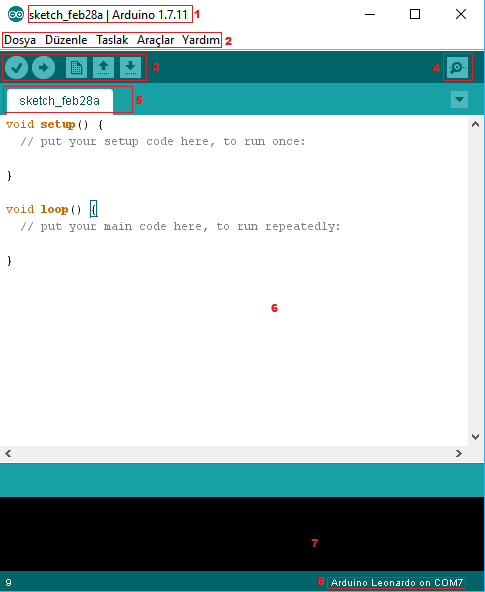The height and width of the screenshot is (592, 485).
Task: Click the 'put your main code here' comment
Action: [x=180, y=227]
